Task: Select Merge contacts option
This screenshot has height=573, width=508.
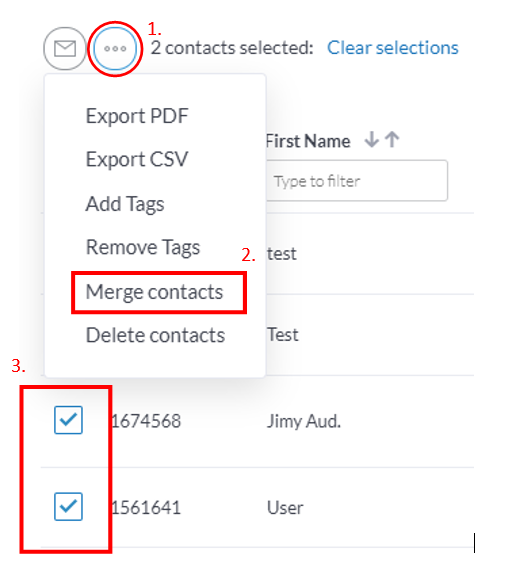Action: coord(154,292)
